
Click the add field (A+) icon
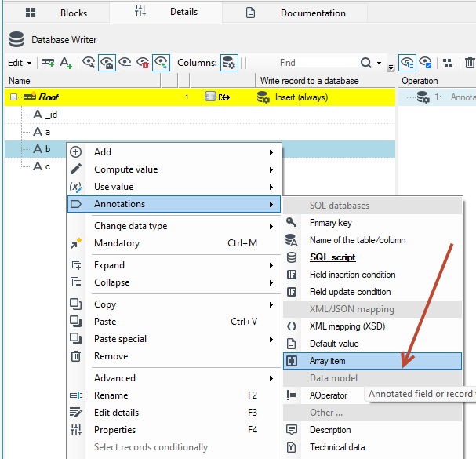[66, 63]
